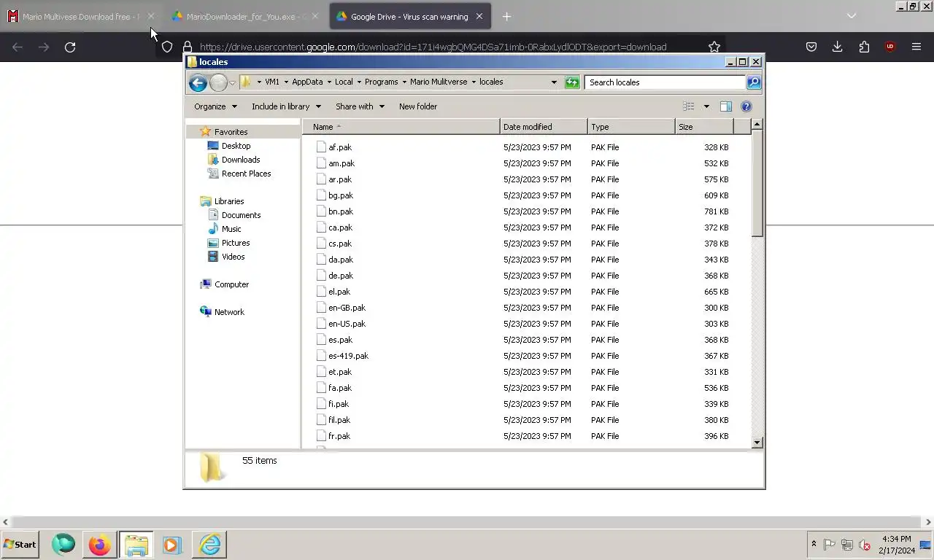Show hidden tray icons arrow
Image resolution: width=934 pixels, height=560 pixels.
point(814,545)
